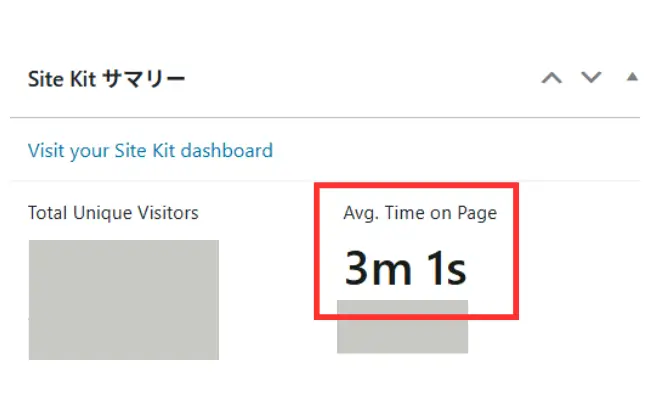Click the divider line under the widget header
This screenshot has height=400, width=650.
click(x=325, y=118)
